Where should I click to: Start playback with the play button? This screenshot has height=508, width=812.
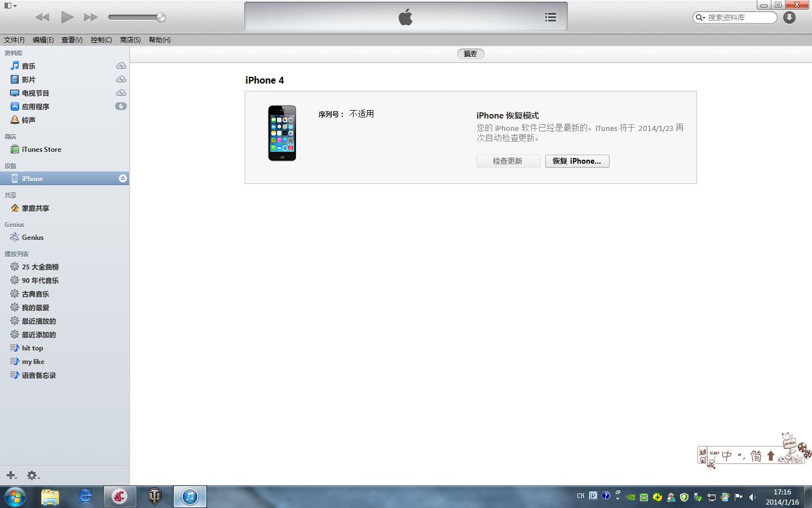(x=67, y=17)
